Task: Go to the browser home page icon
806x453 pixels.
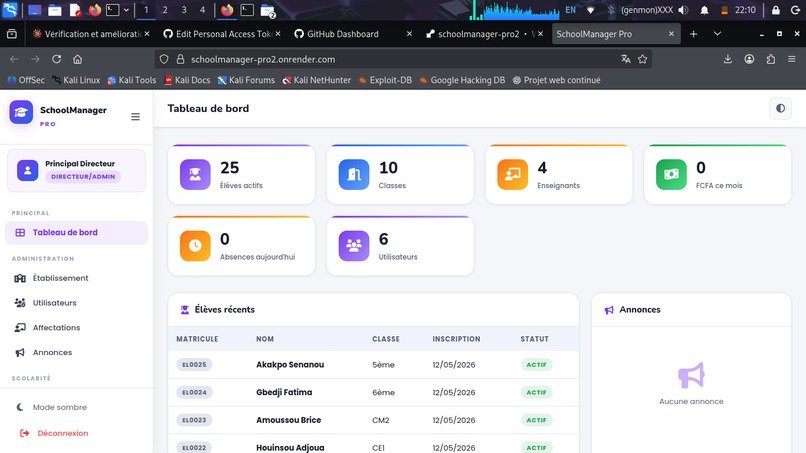Action: [x=78, y=59]
